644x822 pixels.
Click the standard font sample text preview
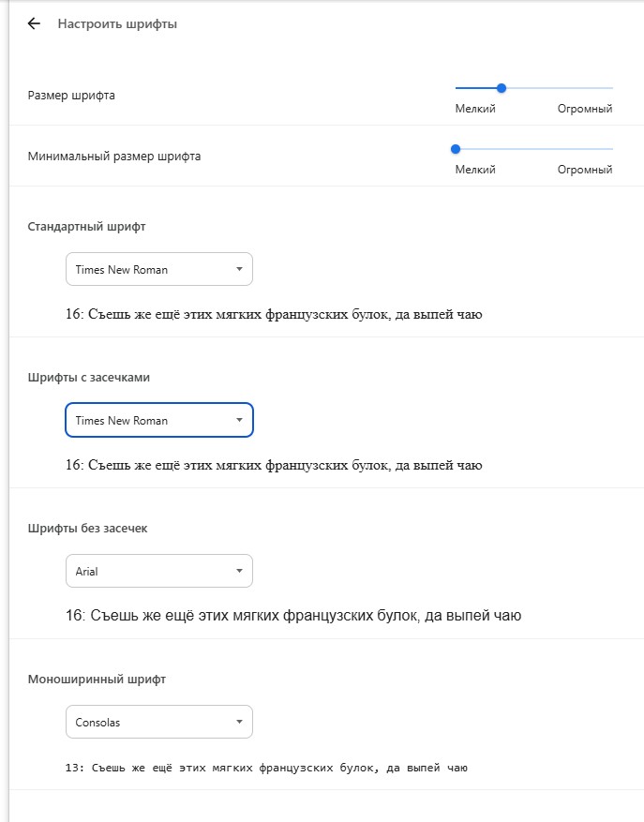tap(274, 314)
